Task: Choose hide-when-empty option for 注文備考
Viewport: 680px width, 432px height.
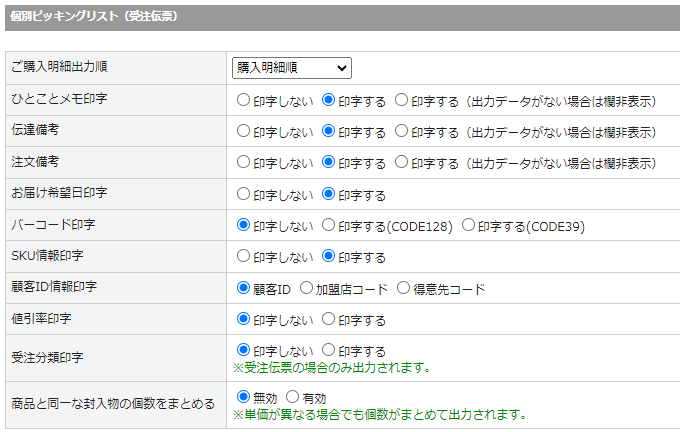Action: pyautogui.click(x=401, y=162)
